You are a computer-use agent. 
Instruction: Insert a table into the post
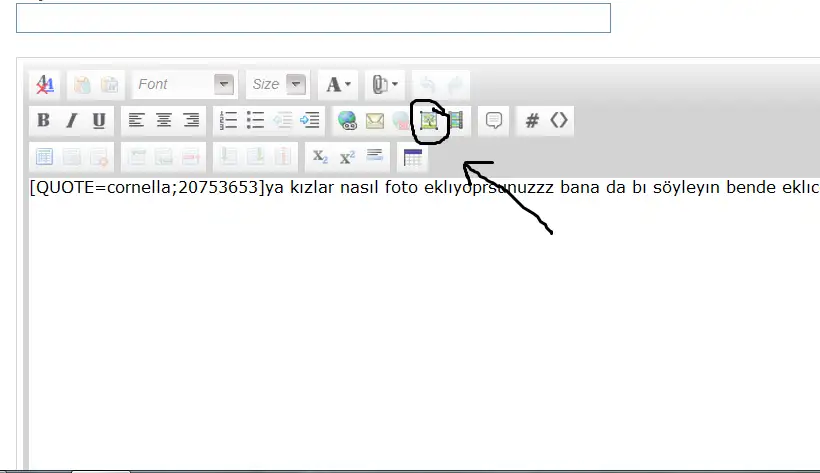pos(412,157)
